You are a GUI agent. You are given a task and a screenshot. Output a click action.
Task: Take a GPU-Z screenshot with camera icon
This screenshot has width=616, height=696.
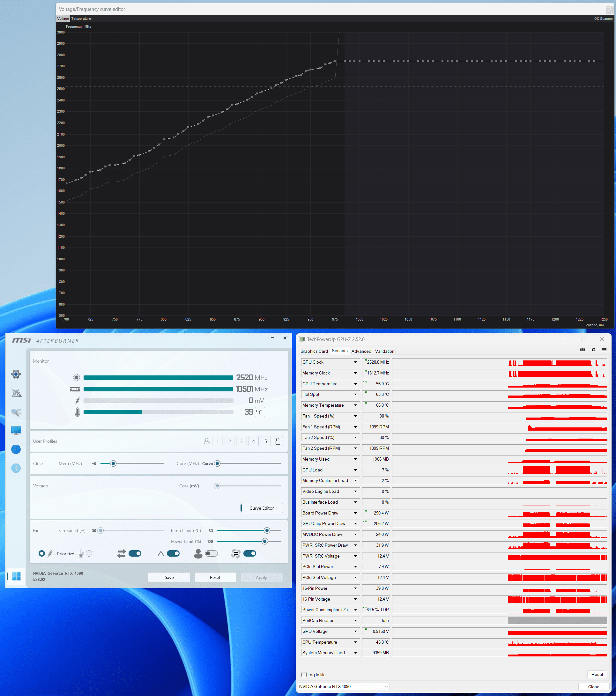pos(582,350)
